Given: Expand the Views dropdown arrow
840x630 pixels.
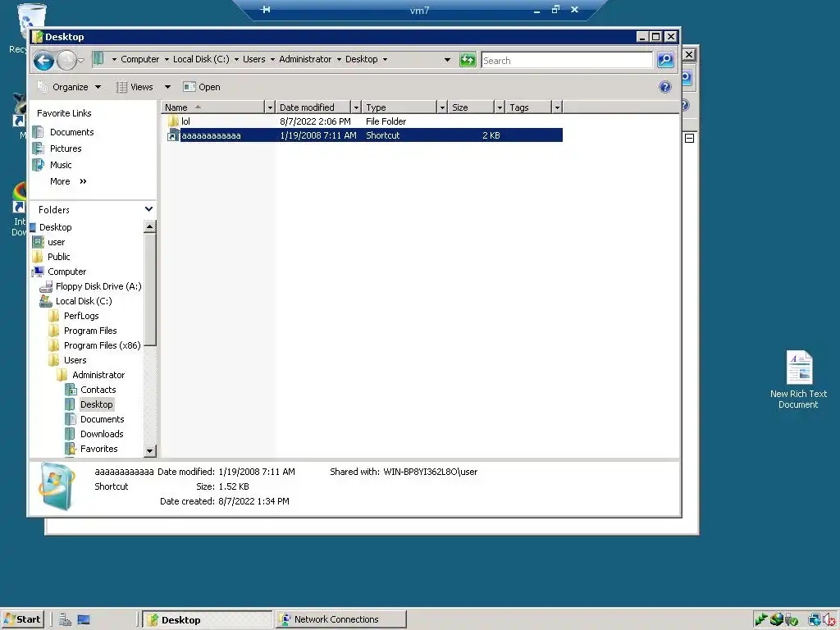Looking at the screenshot, I should pyautogui.click(x=167, y=87).
